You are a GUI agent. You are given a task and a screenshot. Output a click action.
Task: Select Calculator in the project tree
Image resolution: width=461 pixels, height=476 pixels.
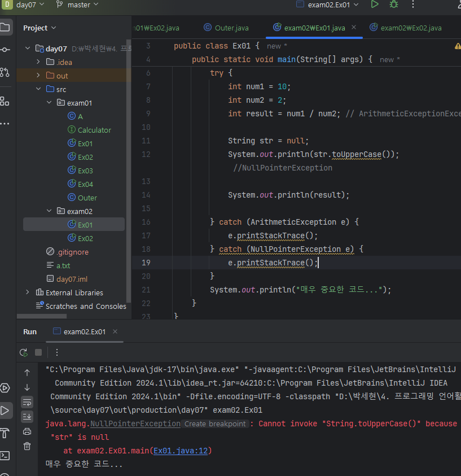(94, 130)
